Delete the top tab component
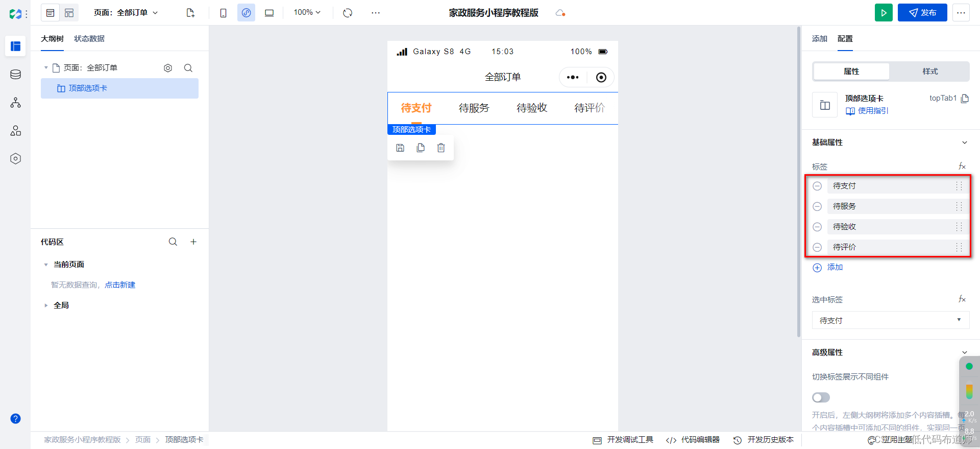980x449 pixels. (441, 148)
